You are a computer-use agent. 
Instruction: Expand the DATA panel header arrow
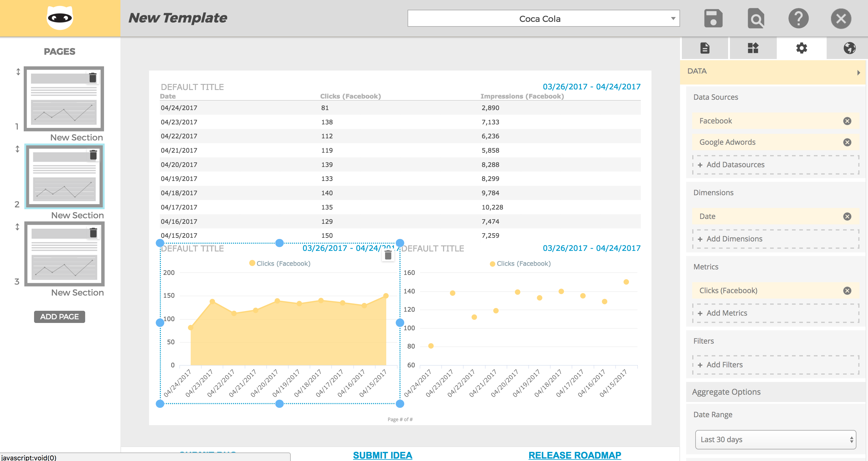click(x=858, y=72)
